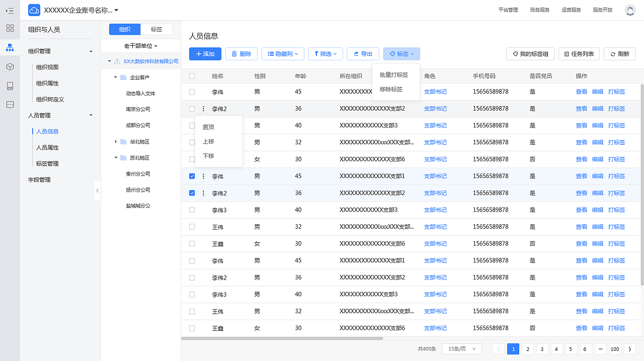The width and height of the screenshot is (644, 361).
Task: Toggle the 标签 dropdown button
Action: (401, 54)
